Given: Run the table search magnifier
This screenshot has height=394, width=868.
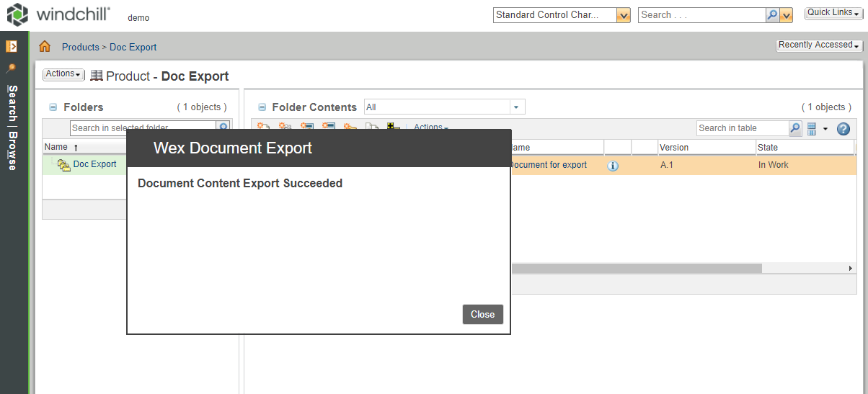Looking at the screenshot, I should (795, 128).
